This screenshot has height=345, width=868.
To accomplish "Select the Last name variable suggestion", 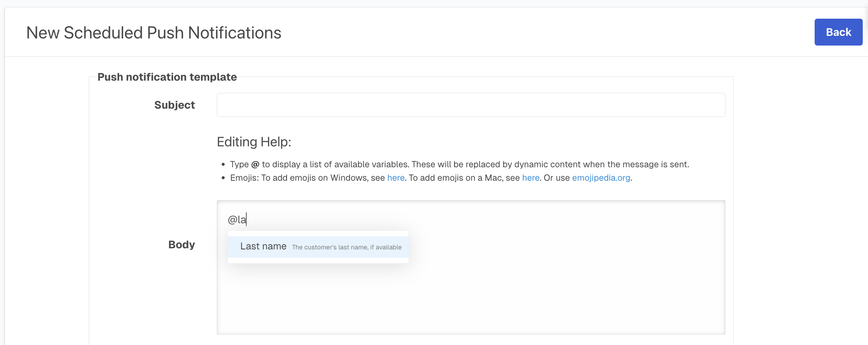I will click(x=263, y=246).
